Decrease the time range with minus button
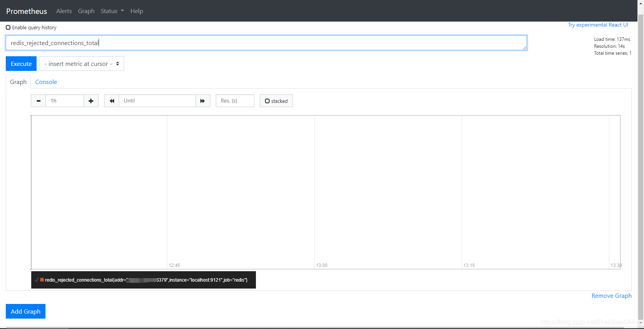644x329 pixels. click(x=38, y=101)
